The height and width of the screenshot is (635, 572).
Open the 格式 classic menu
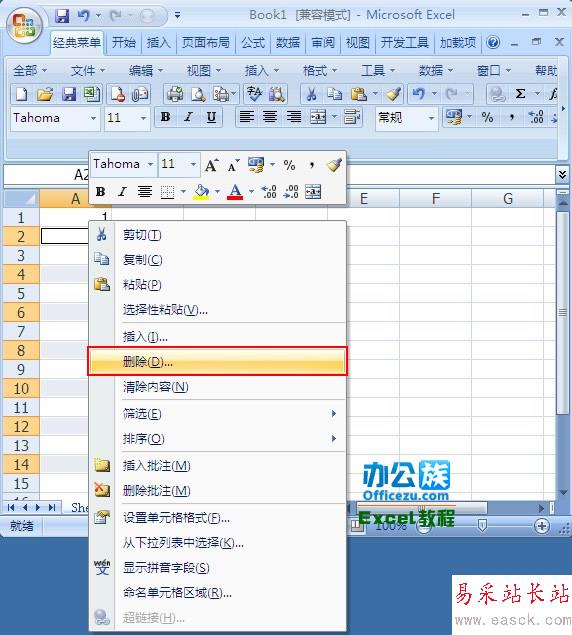[320, 71]
